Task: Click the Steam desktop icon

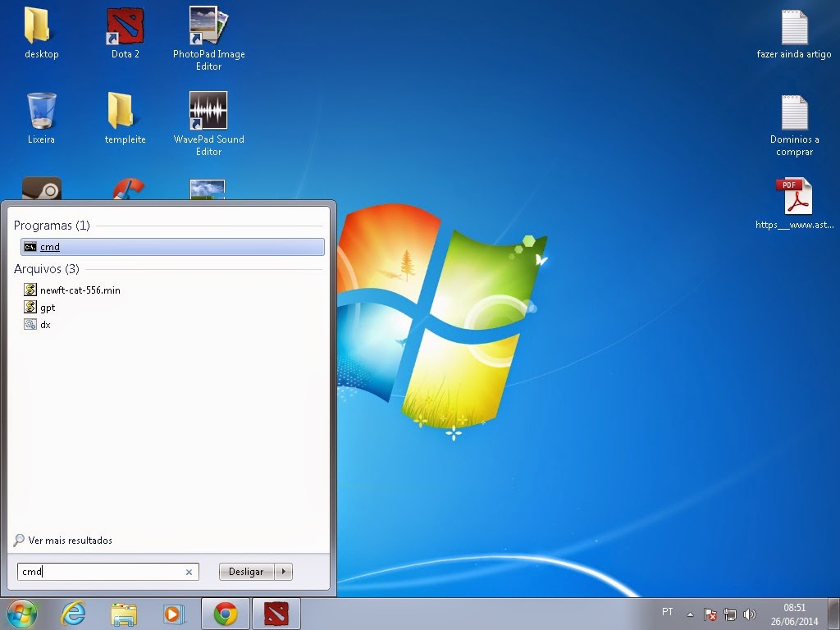Action: point(42,189)
